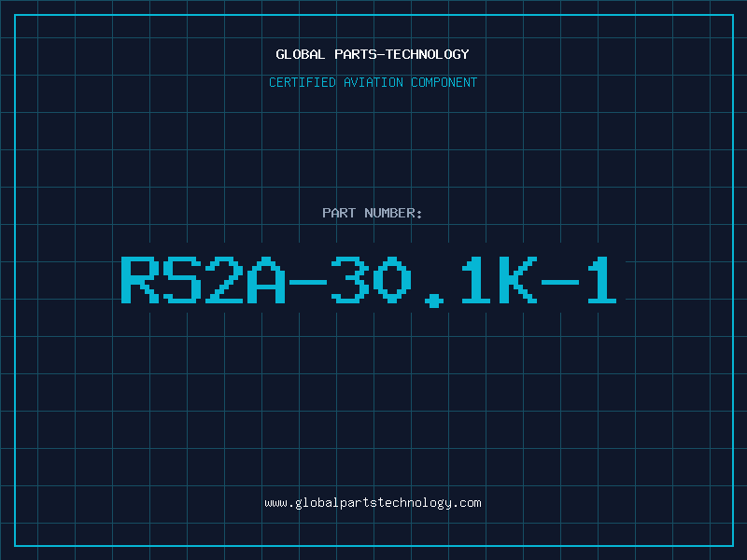Click the word AVIATION in subtitle
This screenshot has height=560, width=747.
[373, 82]
